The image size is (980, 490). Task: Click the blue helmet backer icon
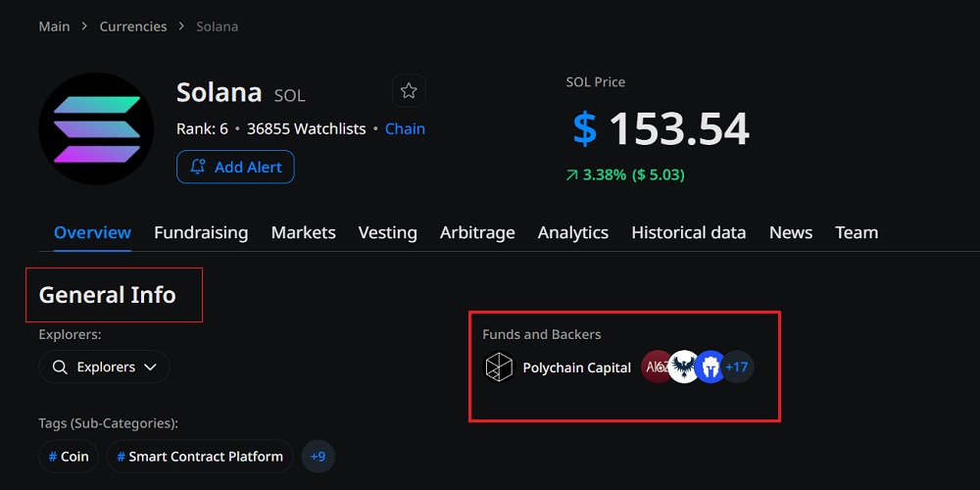tap(710, 367)
